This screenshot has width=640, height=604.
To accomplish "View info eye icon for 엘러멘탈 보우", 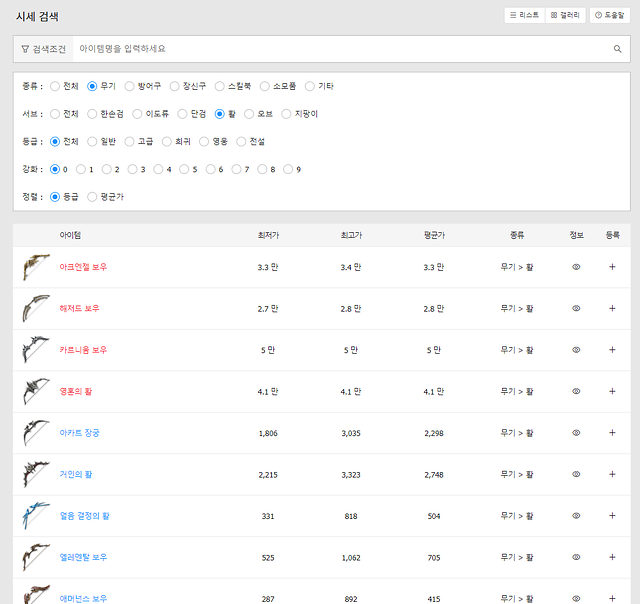I will [x=576, y=557].
